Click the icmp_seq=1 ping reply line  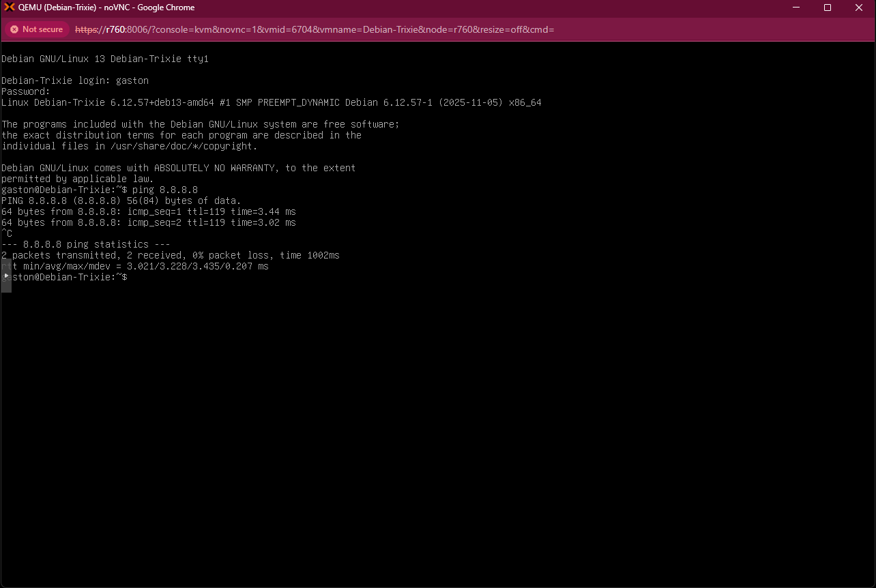[x=149, y=211]
